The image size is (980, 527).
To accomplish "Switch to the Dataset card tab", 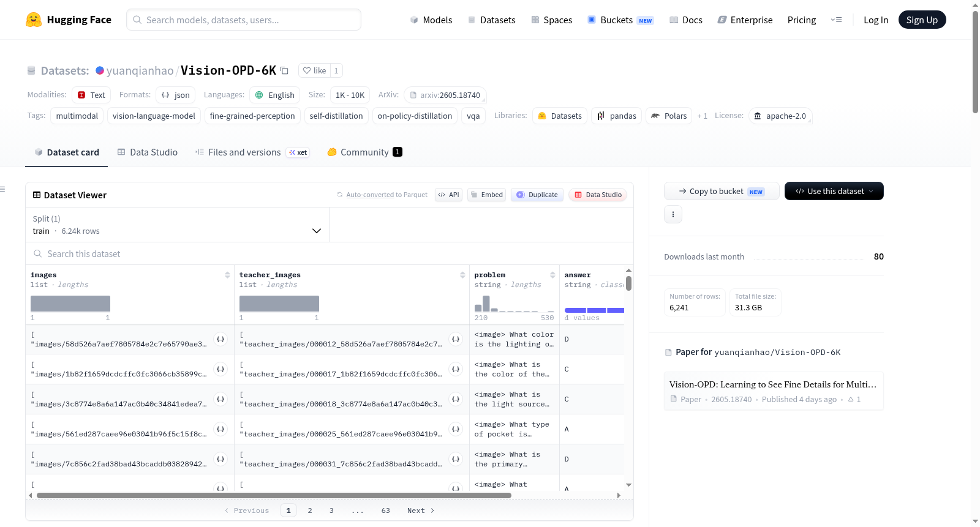I will coord(67,152).
